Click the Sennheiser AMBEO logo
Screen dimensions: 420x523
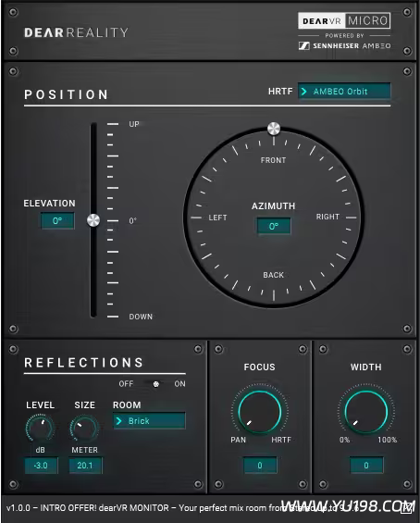click(x=344, y=45)
